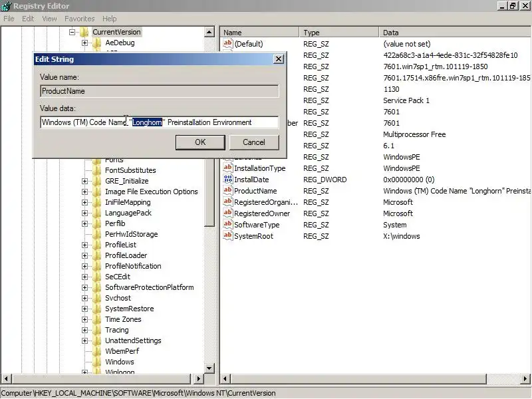Expand the Tracing key
The height and width of the screenshot is (399, 532).
point(84,330)
